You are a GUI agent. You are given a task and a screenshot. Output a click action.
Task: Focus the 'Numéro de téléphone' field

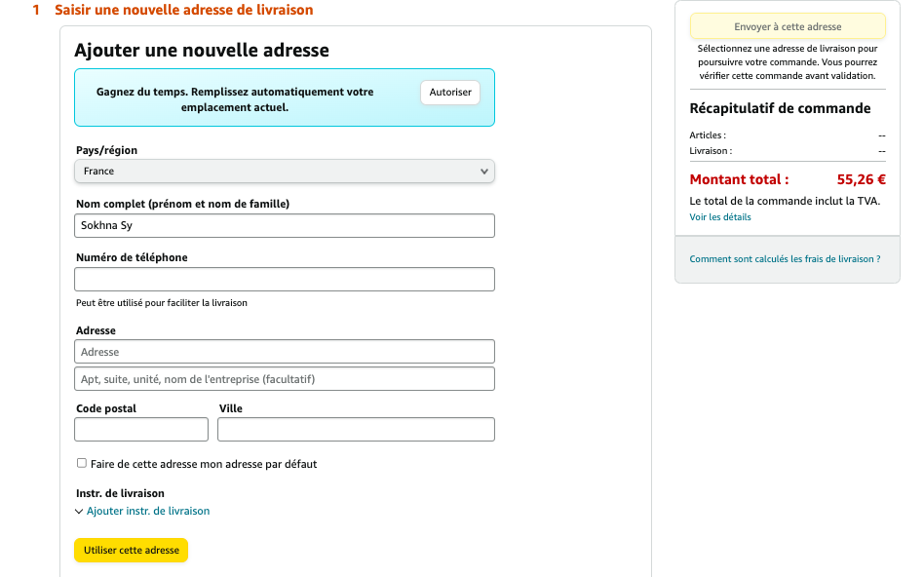pyautogui.click(x=284, y=279)
